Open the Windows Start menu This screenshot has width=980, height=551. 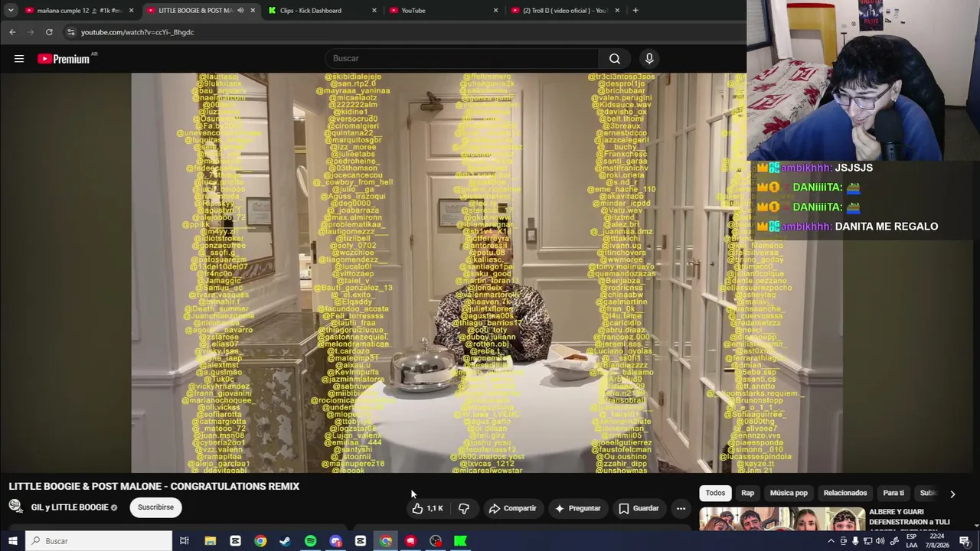point(12,541)
